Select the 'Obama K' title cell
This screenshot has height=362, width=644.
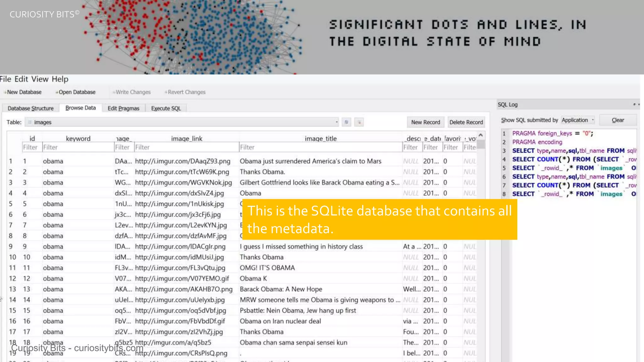tap(253, 279)
